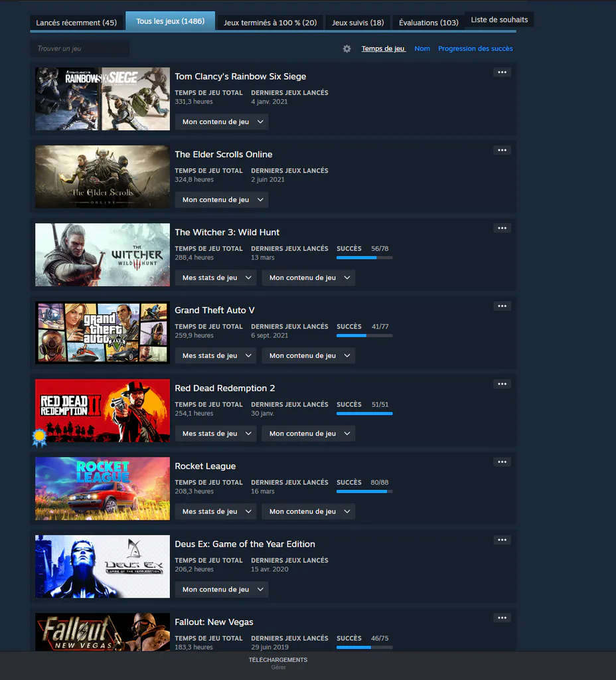
Task: Open the three-dot menu for The Elder Scrolls Online
Action: (502, 151)
